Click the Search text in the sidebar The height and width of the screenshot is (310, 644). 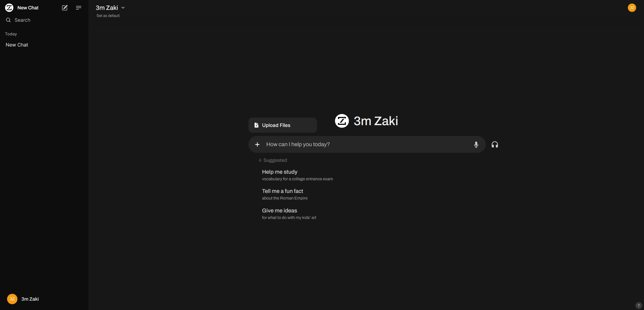pos(22,20)
